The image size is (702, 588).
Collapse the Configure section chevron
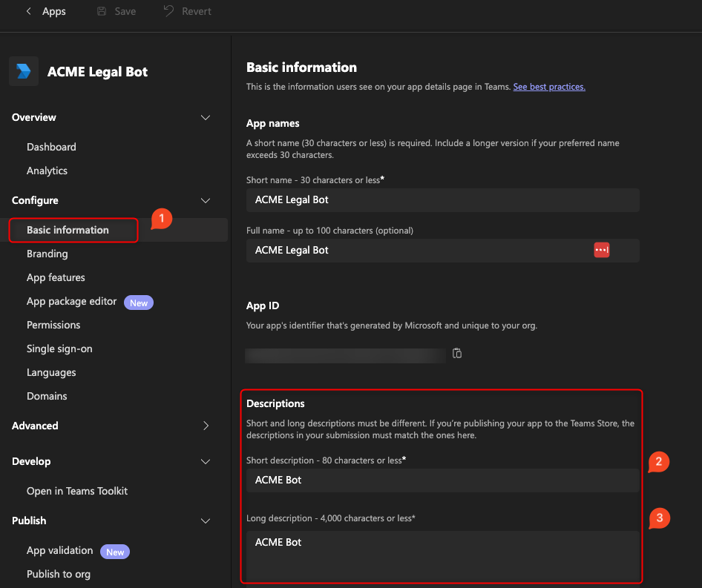206,200
